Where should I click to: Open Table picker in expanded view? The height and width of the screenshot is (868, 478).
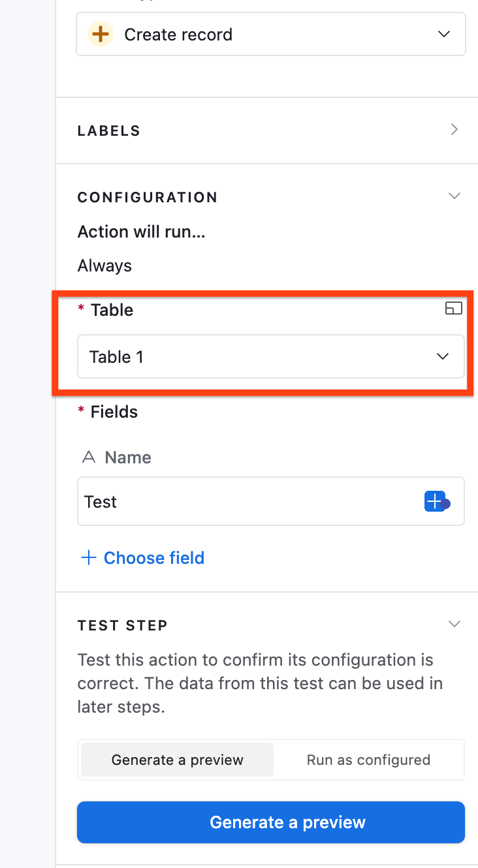click(x=454, y=309)
